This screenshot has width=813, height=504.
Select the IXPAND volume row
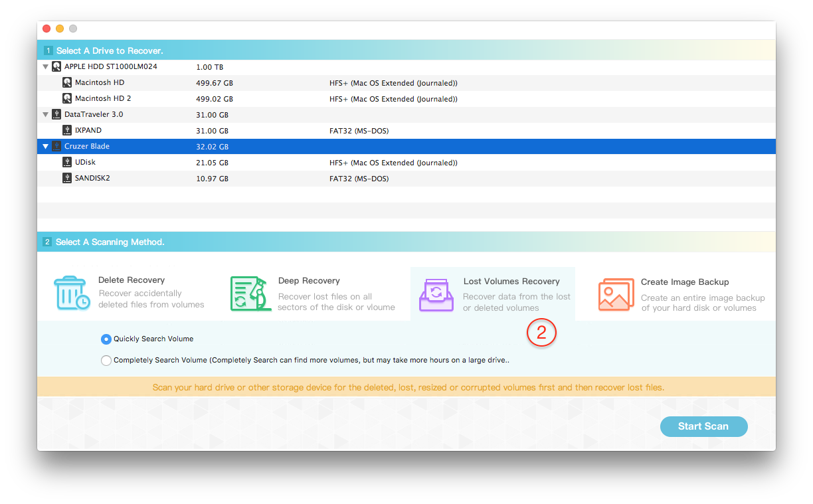[x=406, y=131]
